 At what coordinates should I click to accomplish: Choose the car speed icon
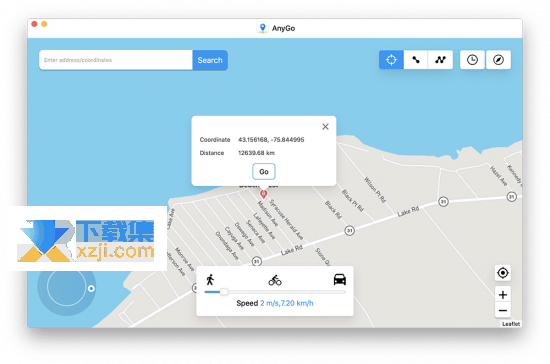coord(340,279)
